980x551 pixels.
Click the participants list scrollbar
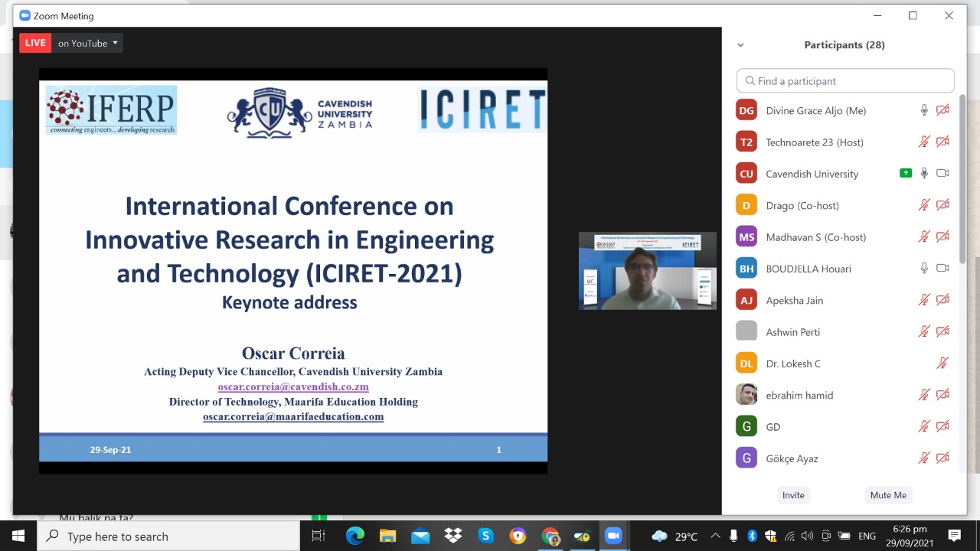pyautogui.click(x=962, y=180)
